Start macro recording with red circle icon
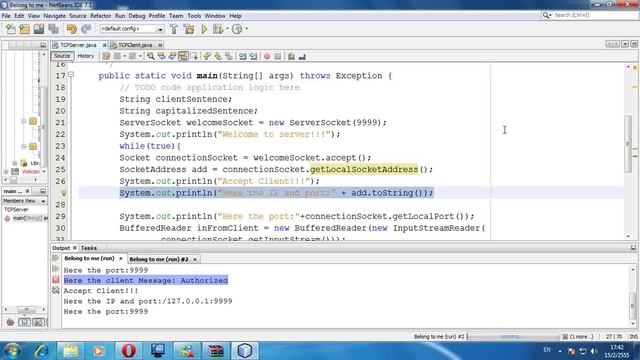Viewport: 640px width, 360px height. [267, 56]
